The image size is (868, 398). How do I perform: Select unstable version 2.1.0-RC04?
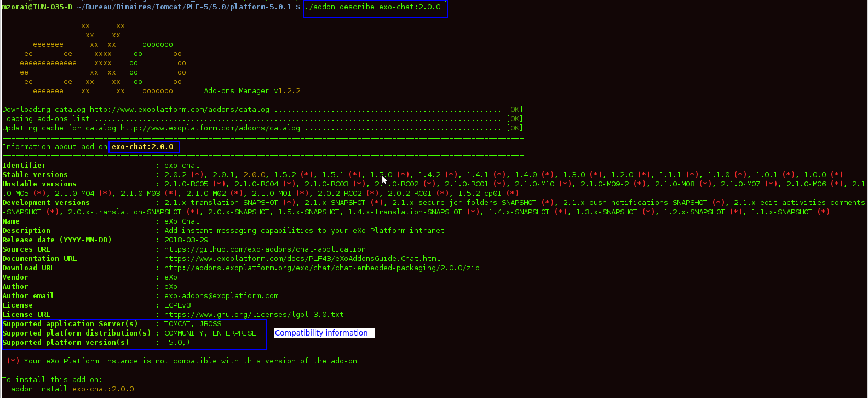(256, 184)
